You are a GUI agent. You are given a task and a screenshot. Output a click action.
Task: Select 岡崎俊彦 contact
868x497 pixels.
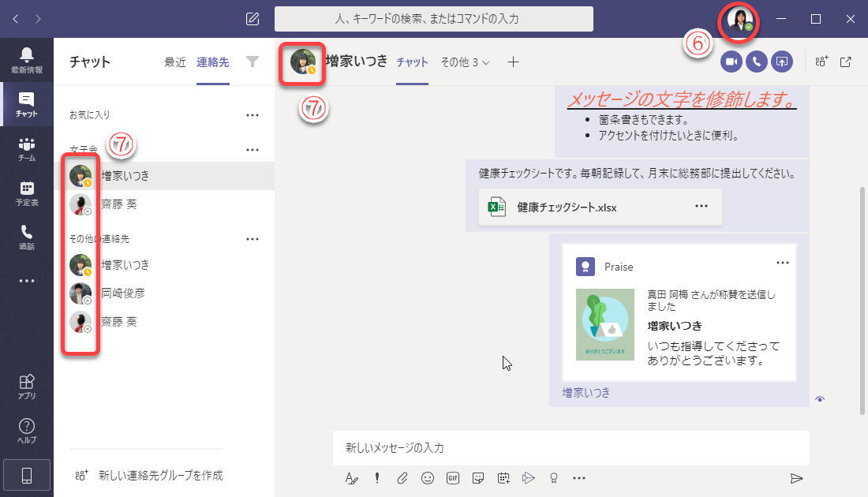coord(164,293)
